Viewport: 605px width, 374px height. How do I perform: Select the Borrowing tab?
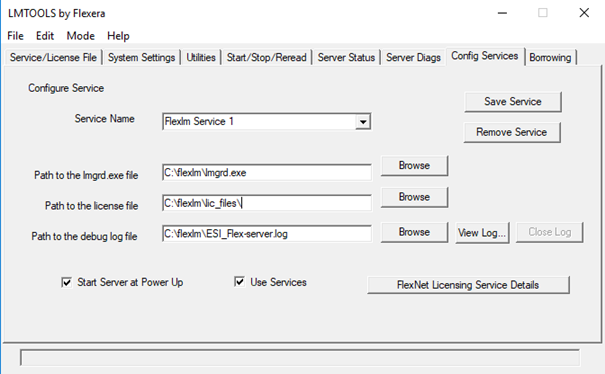(550, 58)
